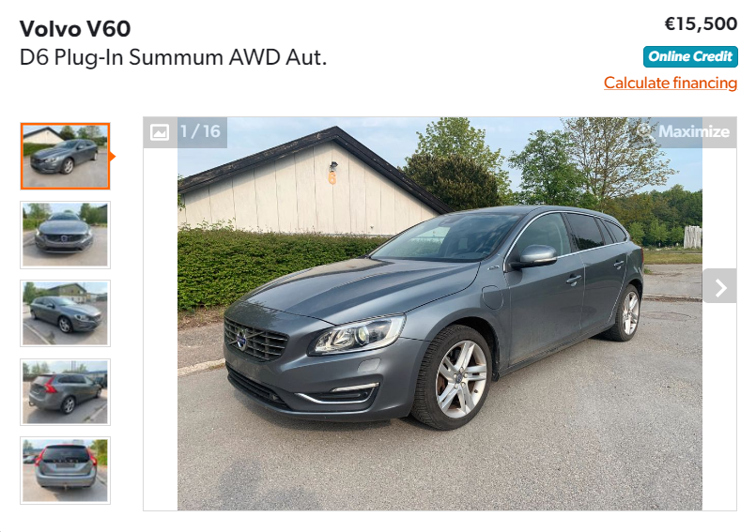Click the magnifier icon beside Maximize
The width and height of the screenshot is (756, 532).
click(x=644, y=131)
